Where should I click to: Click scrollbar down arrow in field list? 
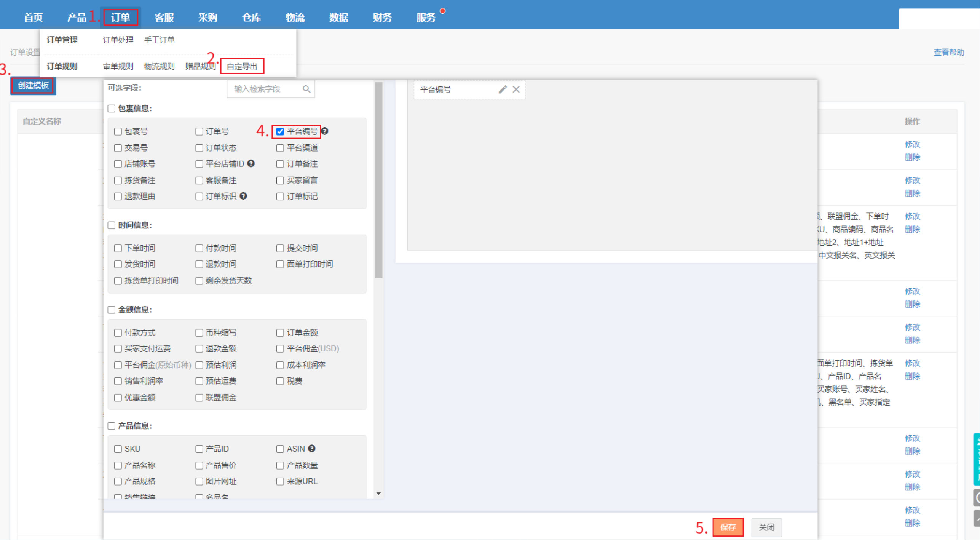[378, 493]
